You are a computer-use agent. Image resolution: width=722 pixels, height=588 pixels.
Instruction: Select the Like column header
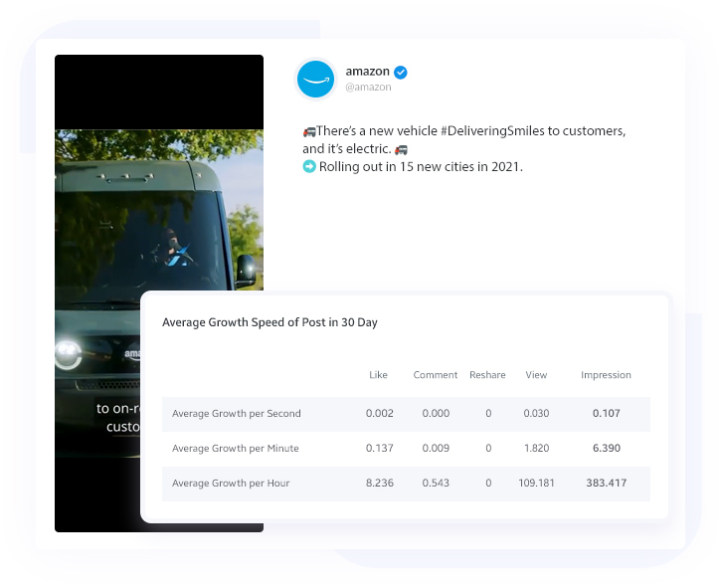(x=378, y=375)
